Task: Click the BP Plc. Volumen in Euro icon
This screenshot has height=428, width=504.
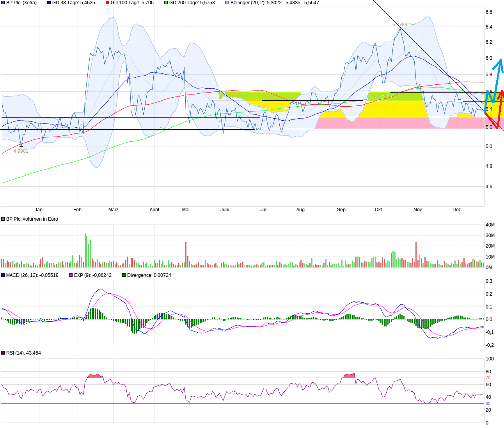Action: [x=4, y=219]
